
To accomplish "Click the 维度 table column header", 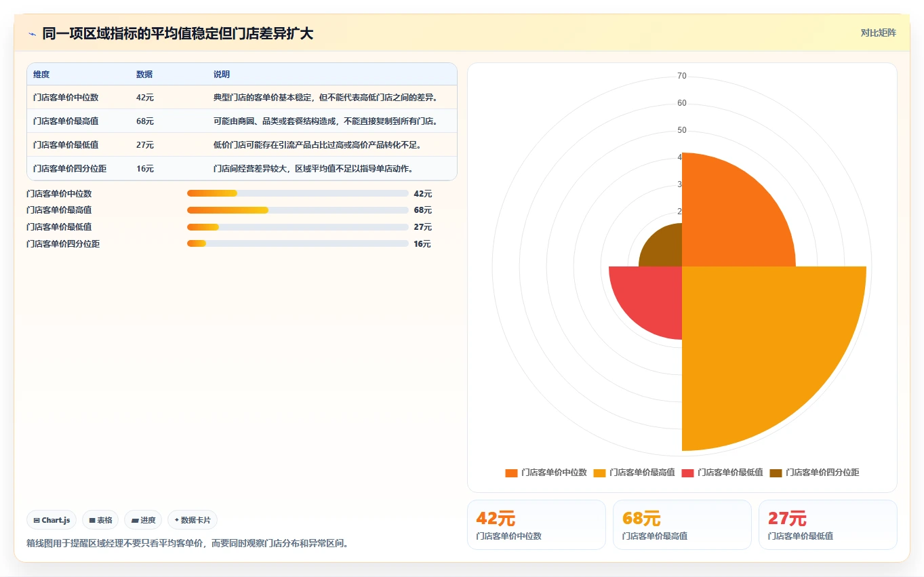I will [x=41, y=75].
